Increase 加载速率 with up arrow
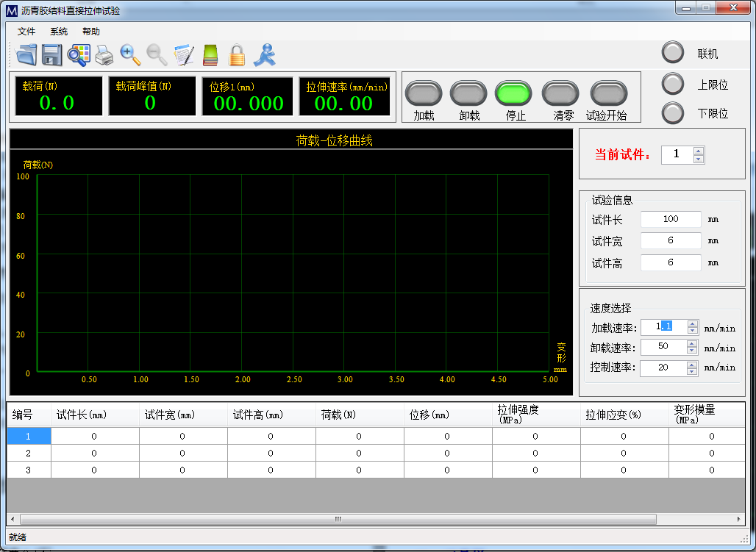The image size is (756, 552). (693, 324)
